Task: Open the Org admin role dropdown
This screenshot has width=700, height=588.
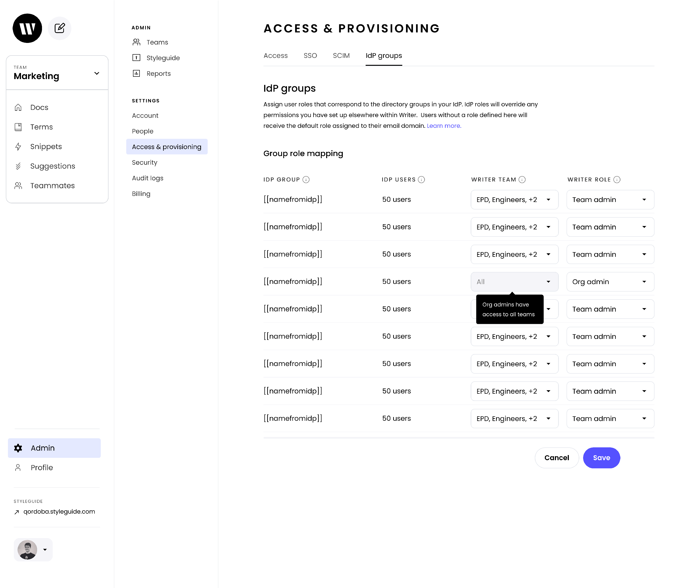Action: tap(610, 282)
